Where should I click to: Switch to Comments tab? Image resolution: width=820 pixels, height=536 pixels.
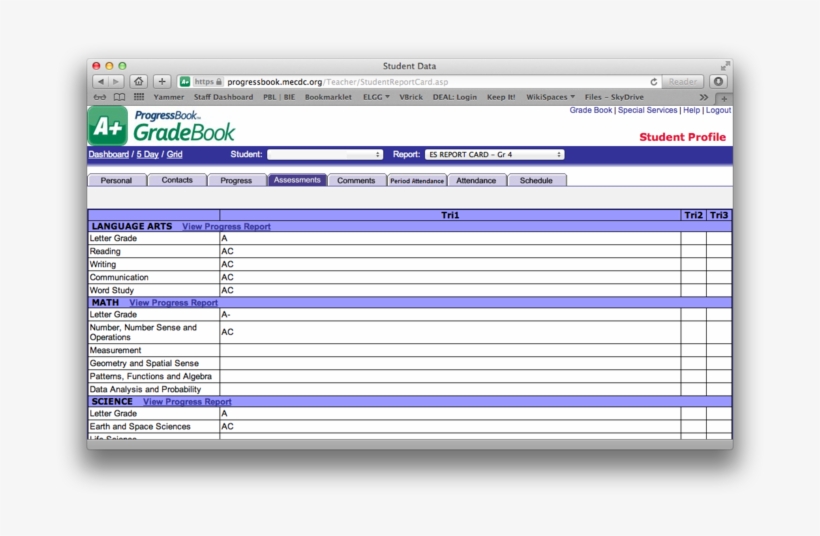point(357,180)
